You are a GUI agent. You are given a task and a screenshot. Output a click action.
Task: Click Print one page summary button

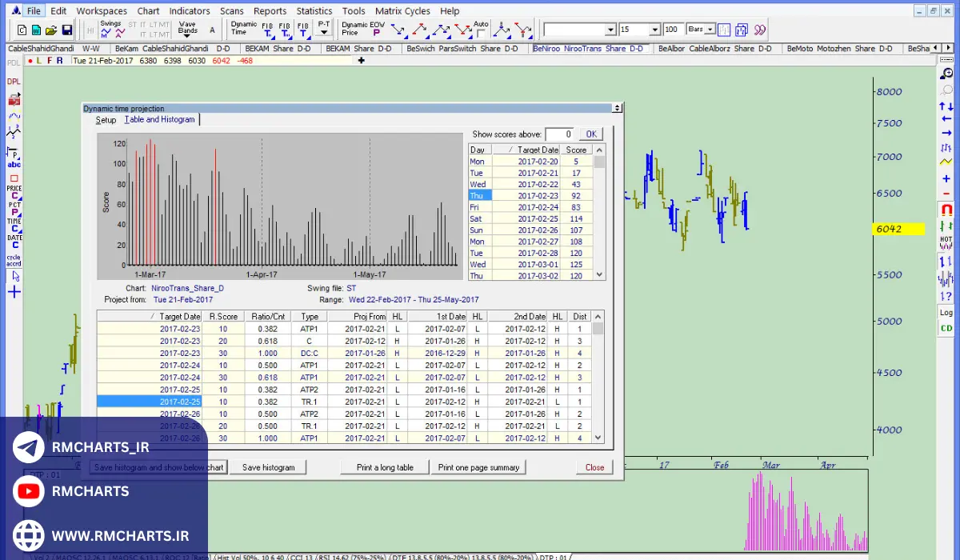[x=478, y=467]
